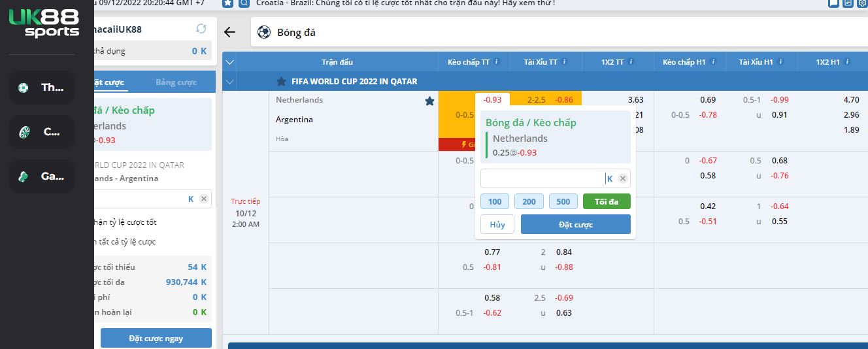The image size is (868, 349).
Task: Clear the stake amount in popup
Action: 623,178
